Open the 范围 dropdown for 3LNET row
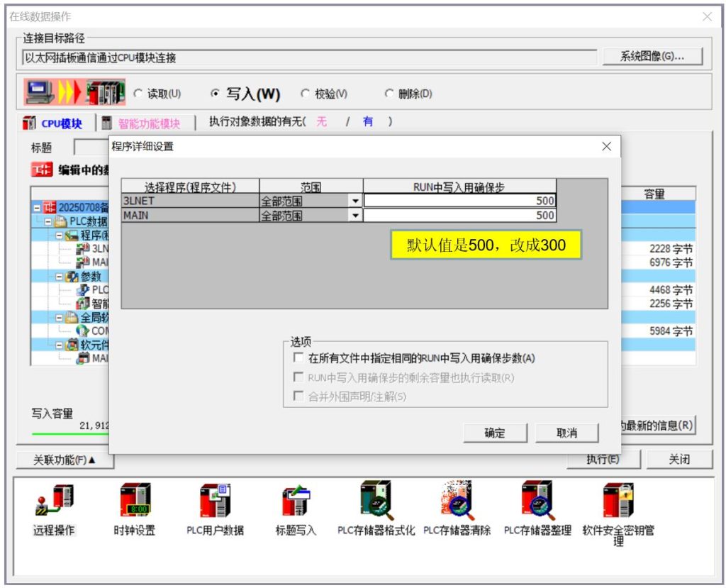The image size is (726, 588). tap(355, 201)
